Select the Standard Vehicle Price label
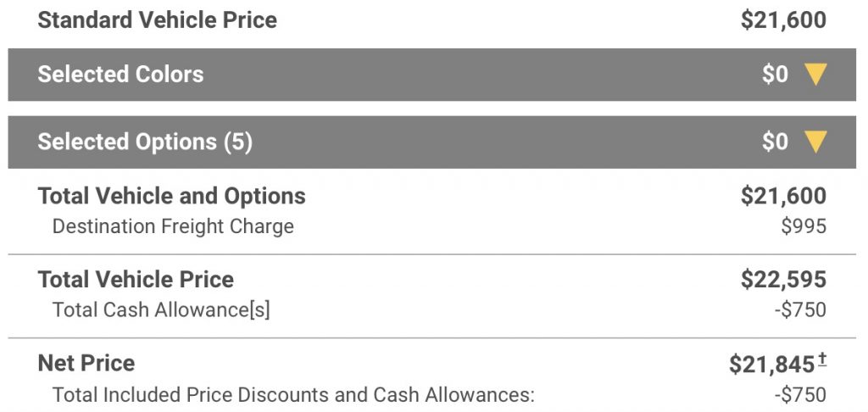The height and width of the screenshot is (412, 868). tap(157, 20)
